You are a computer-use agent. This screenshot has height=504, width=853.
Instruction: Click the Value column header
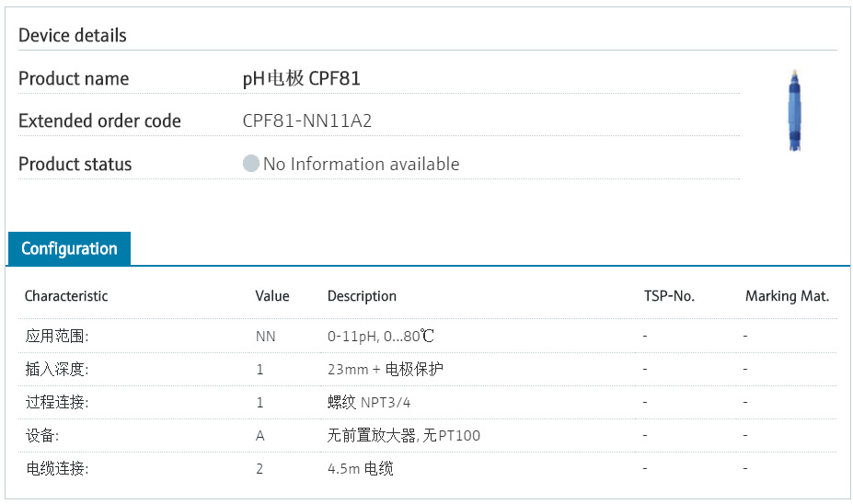click(272, 296)
